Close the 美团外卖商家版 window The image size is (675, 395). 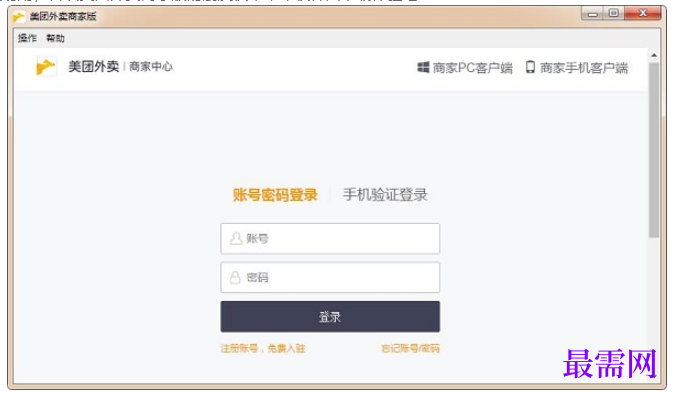(x=643, y=14)
